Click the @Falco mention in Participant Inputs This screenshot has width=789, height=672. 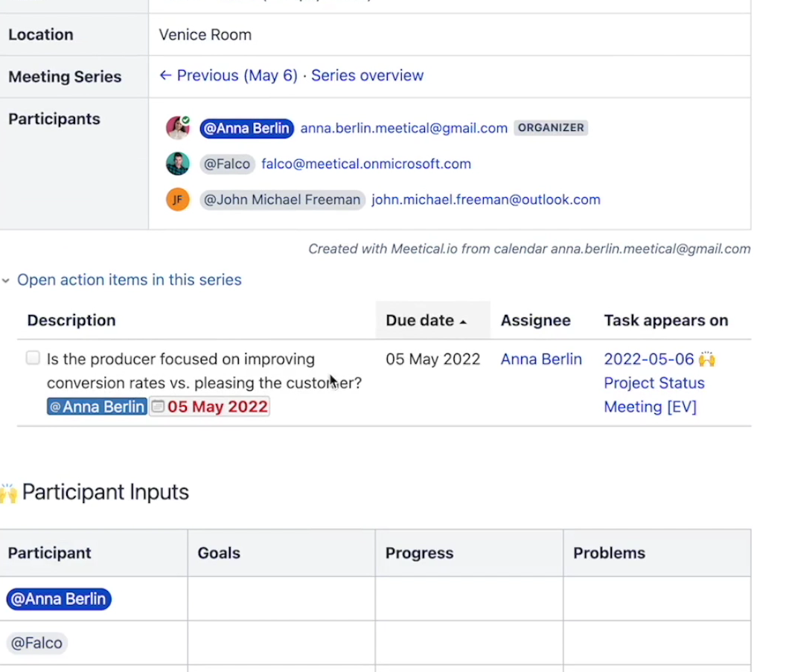pyautogui.click(x=36, y=642)
